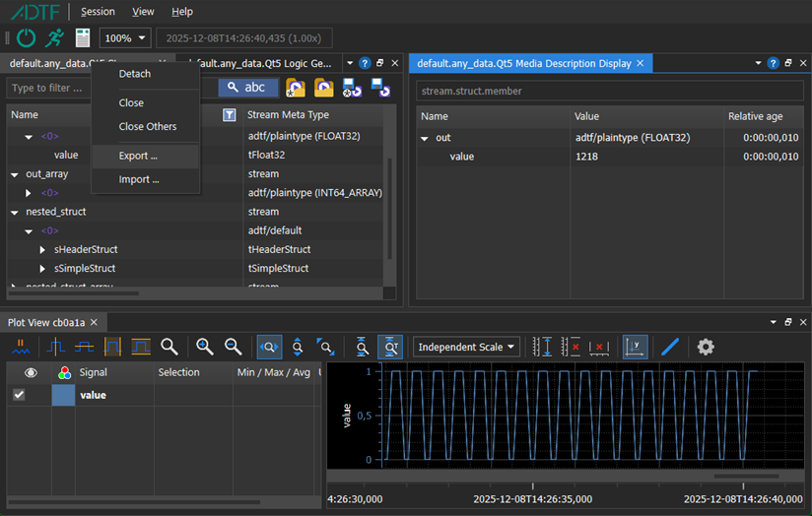The image size is (812, 516).
Task: Toggle the y-axis display button
Action: (635, 347)
